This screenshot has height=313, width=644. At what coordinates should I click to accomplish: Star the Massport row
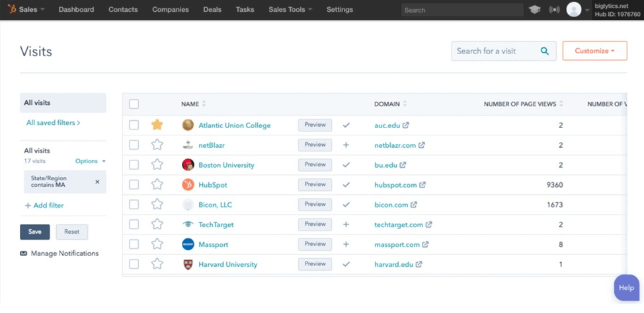[157, 244]
